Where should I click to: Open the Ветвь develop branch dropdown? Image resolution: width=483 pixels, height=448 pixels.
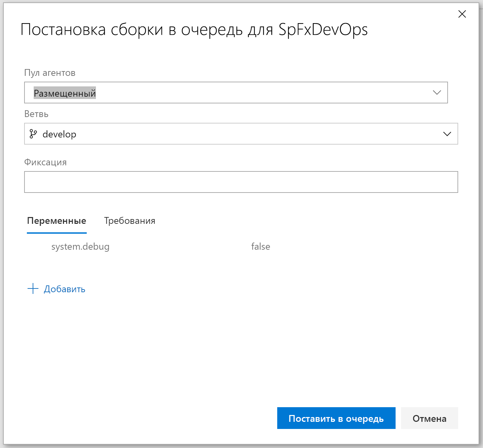pyautogui.click(x=241, y=134)
